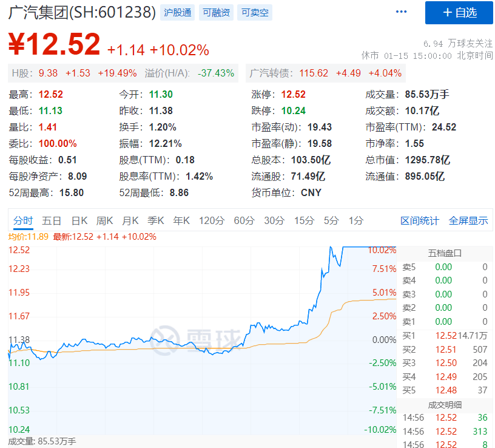The image size is (495, 448).
Task: View the 年K yearly chart tab
Action: click(180, 221)
